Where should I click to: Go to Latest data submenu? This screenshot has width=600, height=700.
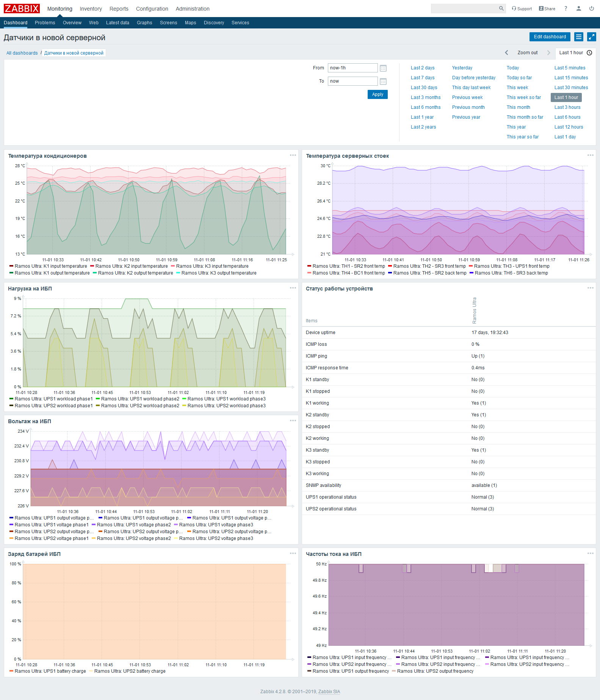(x=117, y=23)
